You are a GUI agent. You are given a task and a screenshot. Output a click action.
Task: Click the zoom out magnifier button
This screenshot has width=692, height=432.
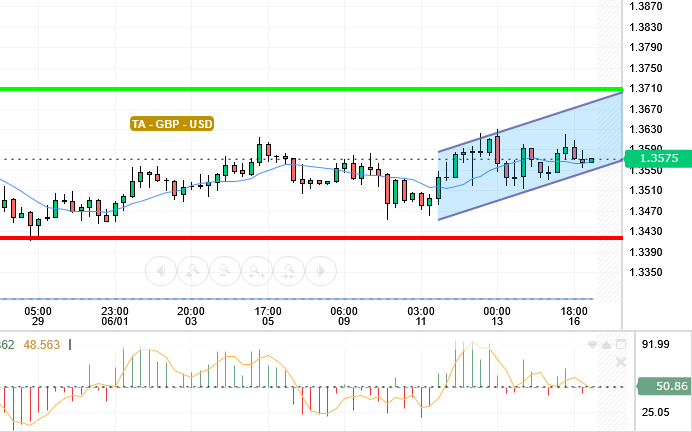pos(225,271)
